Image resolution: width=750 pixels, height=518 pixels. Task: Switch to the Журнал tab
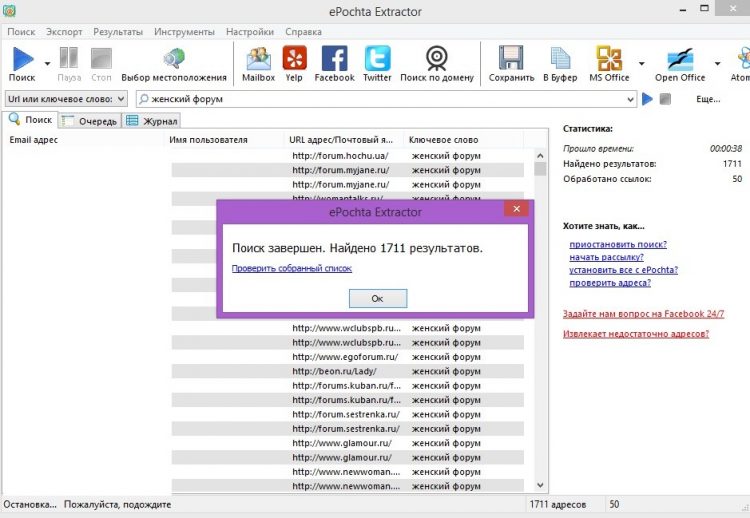(152, 121)
